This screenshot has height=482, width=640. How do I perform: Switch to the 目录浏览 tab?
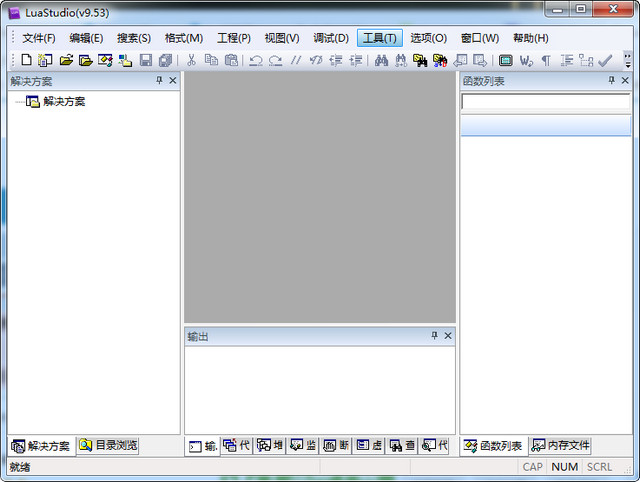click(x=109, y=445)
